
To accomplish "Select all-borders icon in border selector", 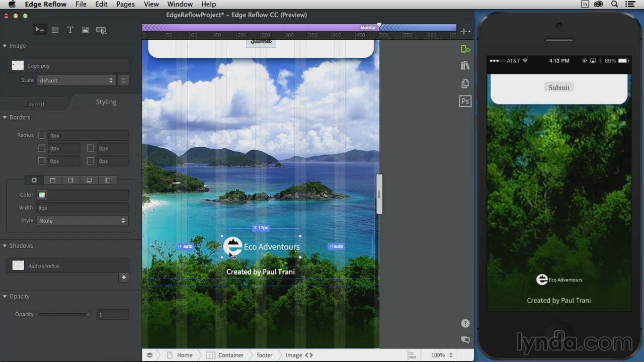I will (34, 180).
